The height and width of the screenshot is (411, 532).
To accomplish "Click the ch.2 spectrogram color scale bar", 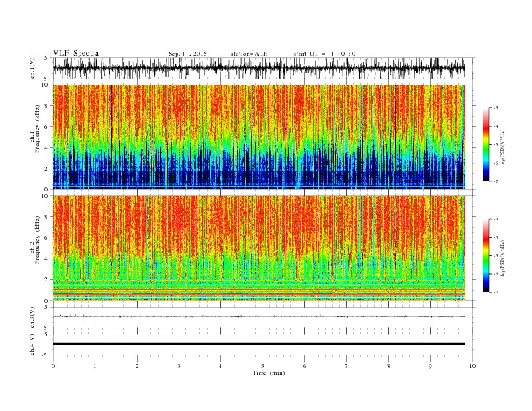I will [486, 255].
